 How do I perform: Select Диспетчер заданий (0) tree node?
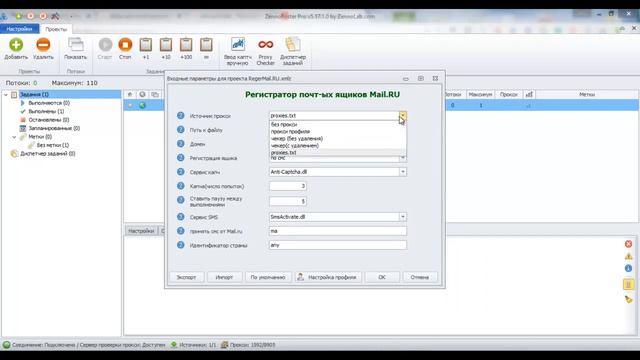(x=48, y=153)
